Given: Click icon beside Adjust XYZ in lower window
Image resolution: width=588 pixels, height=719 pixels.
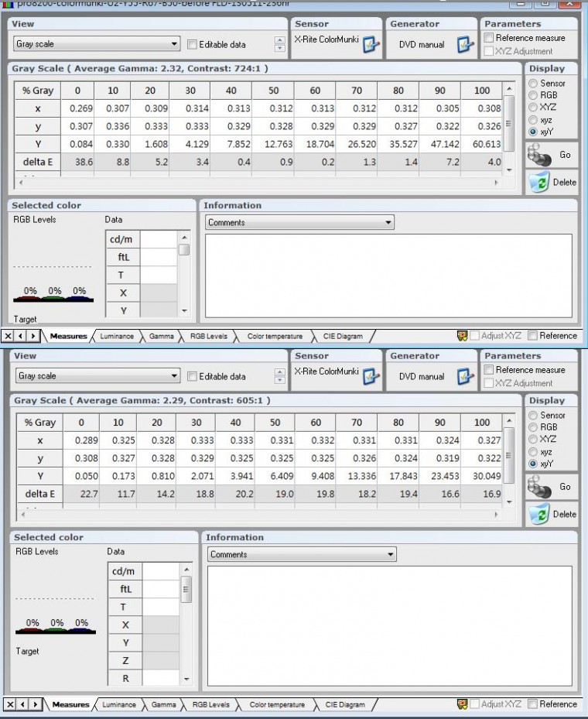Looking at the screenshot, I should (x=462, y=704).
